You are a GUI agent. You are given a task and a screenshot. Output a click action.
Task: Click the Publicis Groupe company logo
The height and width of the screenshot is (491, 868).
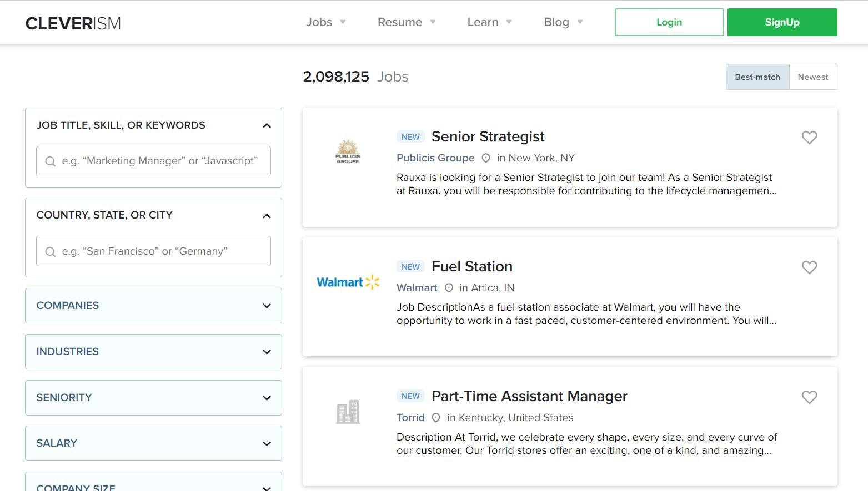pos(348,151)
